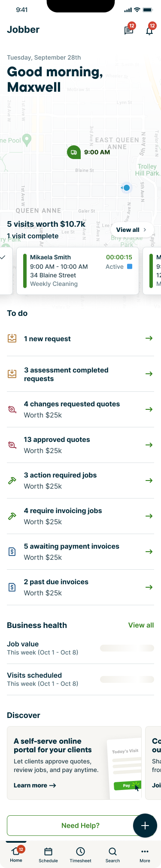This screenshot has width=161, height=868.
Task: Tap the green truck map marker
Action: (74, 152)
